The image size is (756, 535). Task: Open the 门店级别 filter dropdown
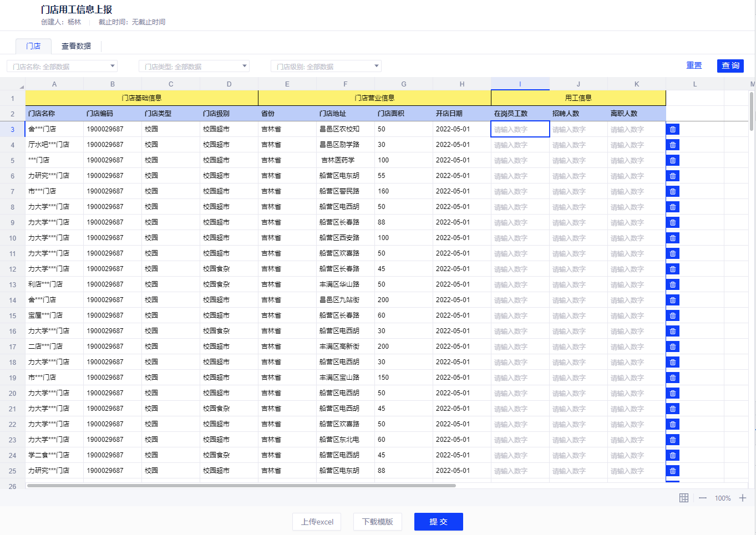tap(326, 67)
